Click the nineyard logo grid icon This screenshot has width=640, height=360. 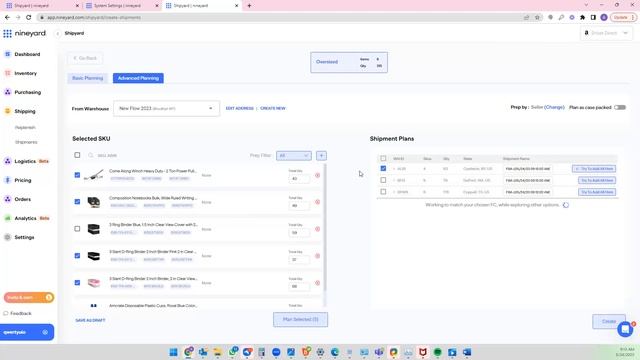click(x=7, y=33)
